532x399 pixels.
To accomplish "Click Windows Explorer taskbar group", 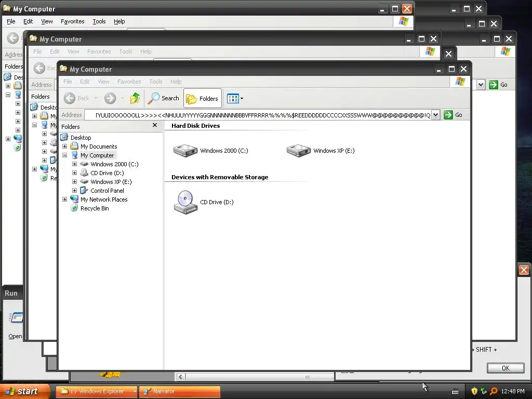I will (97, 391).
